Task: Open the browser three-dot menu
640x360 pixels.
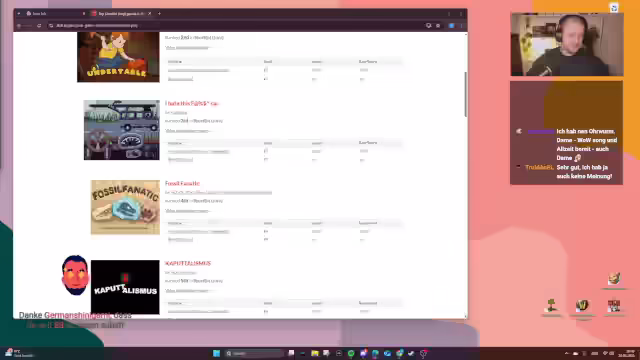Action: point(462,25)
